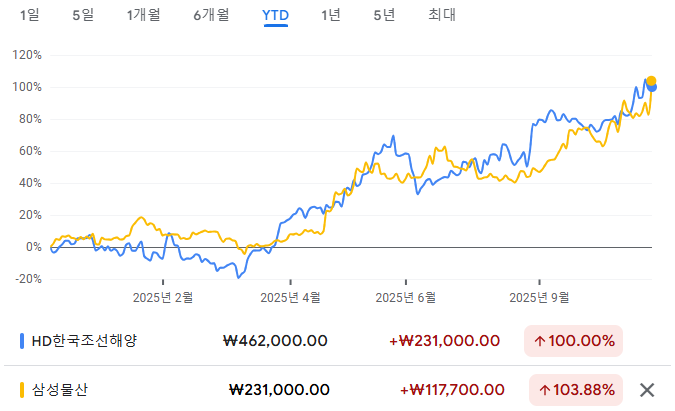The width and height of the screenshot is (675, 411).
Task: Select the 1일 time range tab
Action: (x=30, y=15)
